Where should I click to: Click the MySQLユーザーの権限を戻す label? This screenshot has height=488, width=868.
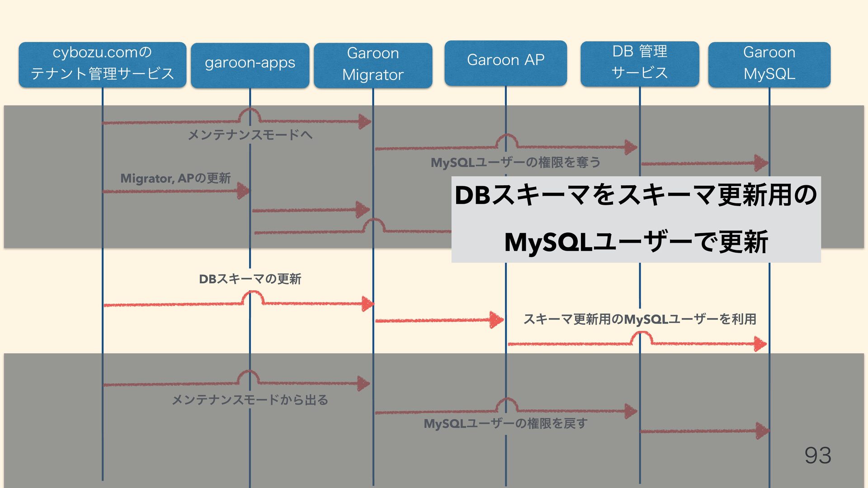tap(505, 423)
